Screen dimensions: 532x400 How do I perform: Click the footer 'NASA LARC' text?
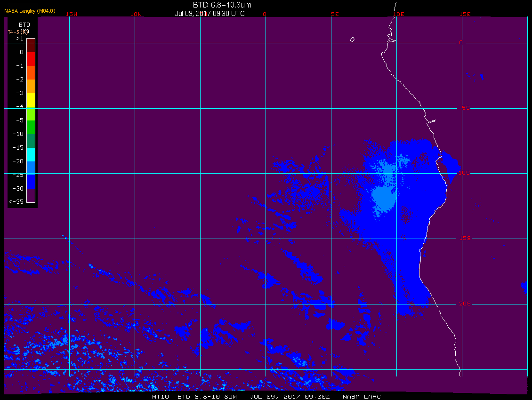coord(362,397)
